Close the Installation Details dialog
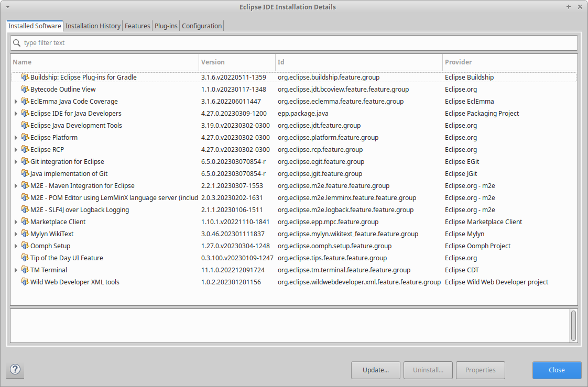588x387 pixels. [x=557, y=370]
